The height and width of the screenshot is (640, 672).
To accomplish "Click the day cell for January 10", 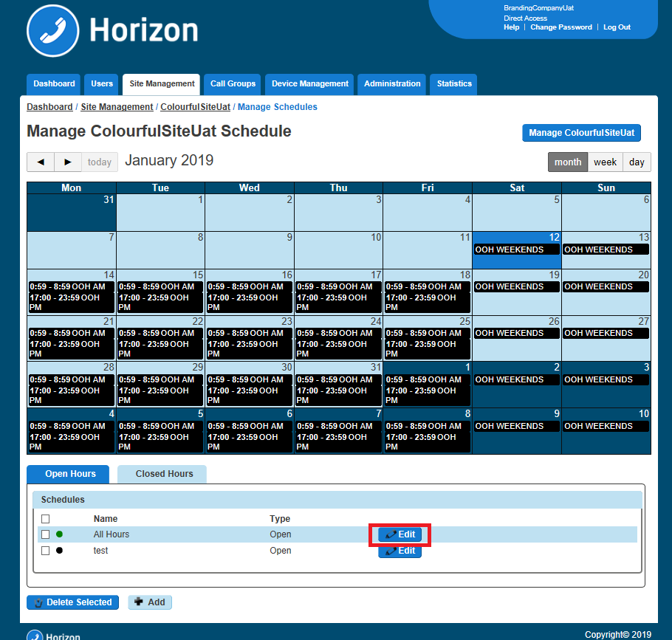I will [338, 250].
